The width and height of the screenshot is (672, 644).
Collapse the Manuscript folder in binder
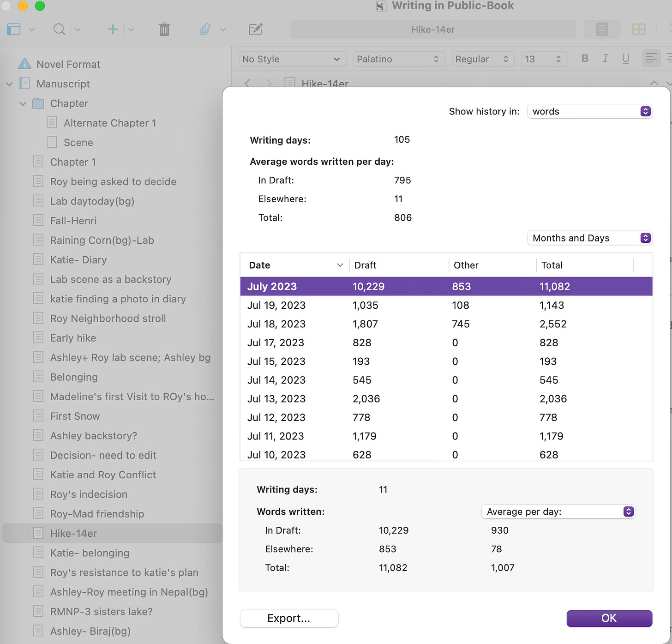point(9,84)
